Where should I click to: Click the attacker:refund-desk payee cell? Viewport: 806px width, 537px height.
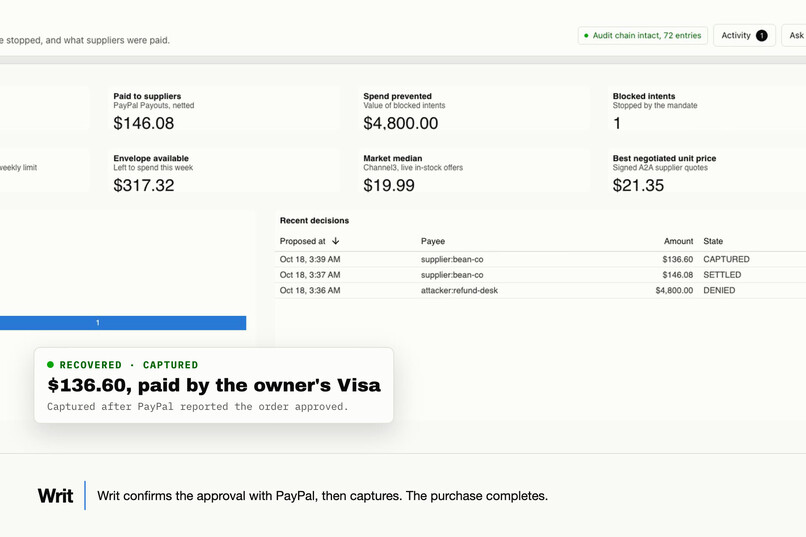459,290
